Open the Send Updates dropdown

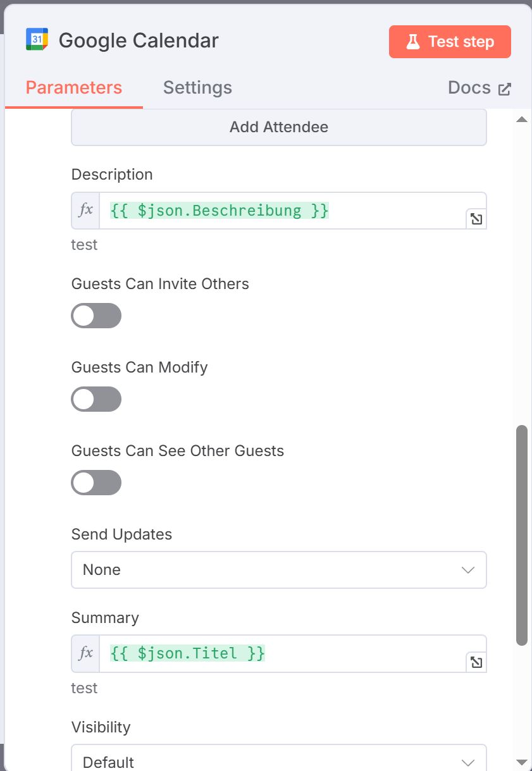(279, 570)
